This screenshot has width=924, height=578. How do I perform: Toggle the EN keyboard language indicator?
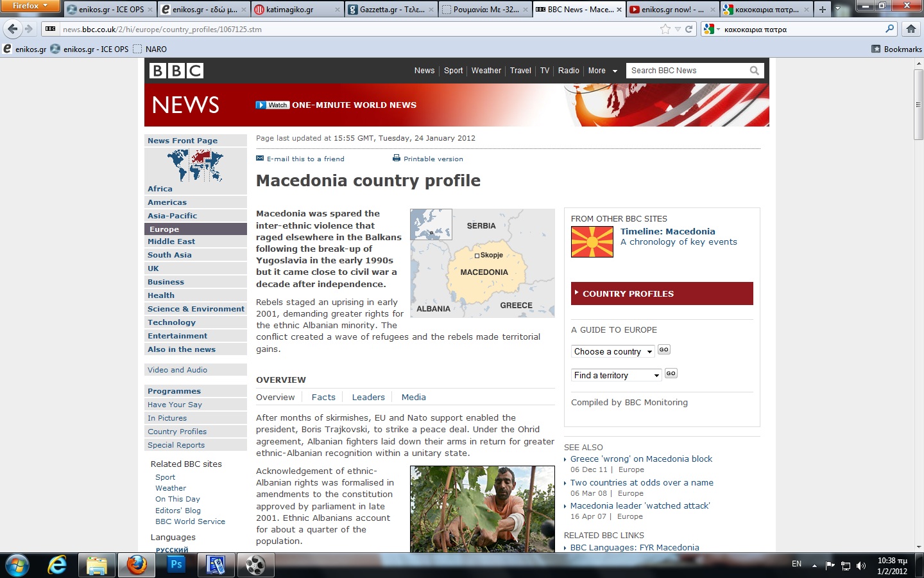click(796, 564)
